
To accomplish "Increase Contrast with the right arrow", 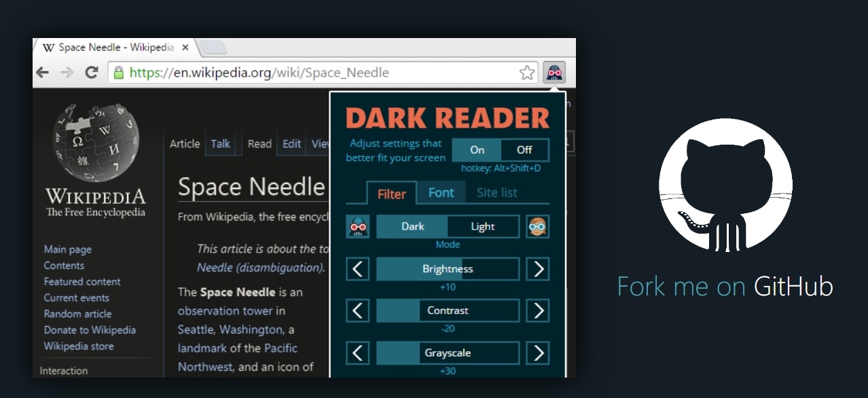I will [538, 311].
